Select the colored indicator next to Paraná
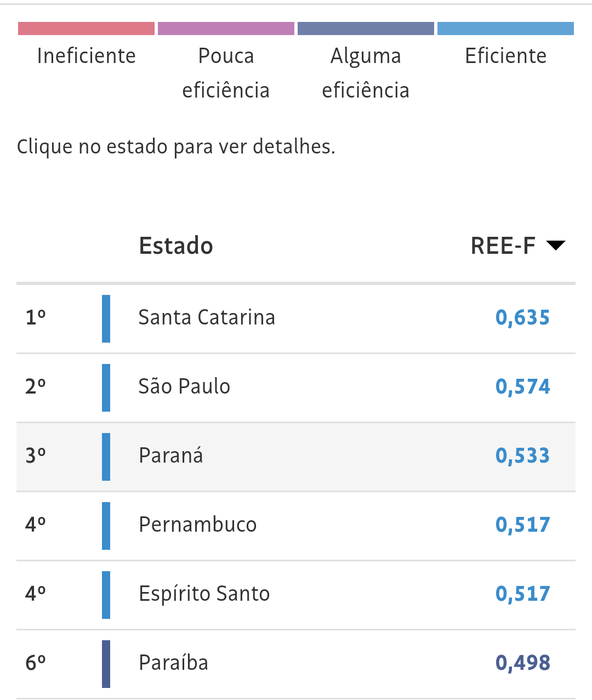This screenshot has width=592, height=700. 106,456
